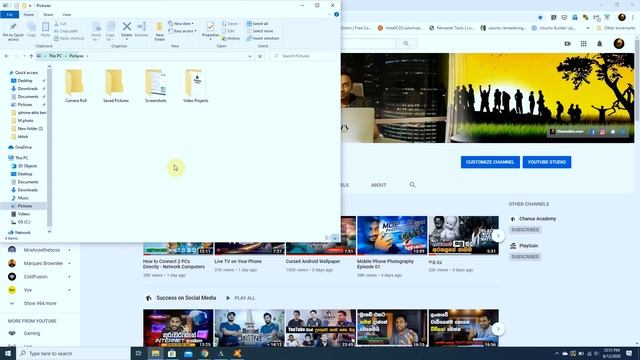Switch to large icons view toggle
This screenshot has width=640, height=360.
pyautogui.click(x=335, y=238)
